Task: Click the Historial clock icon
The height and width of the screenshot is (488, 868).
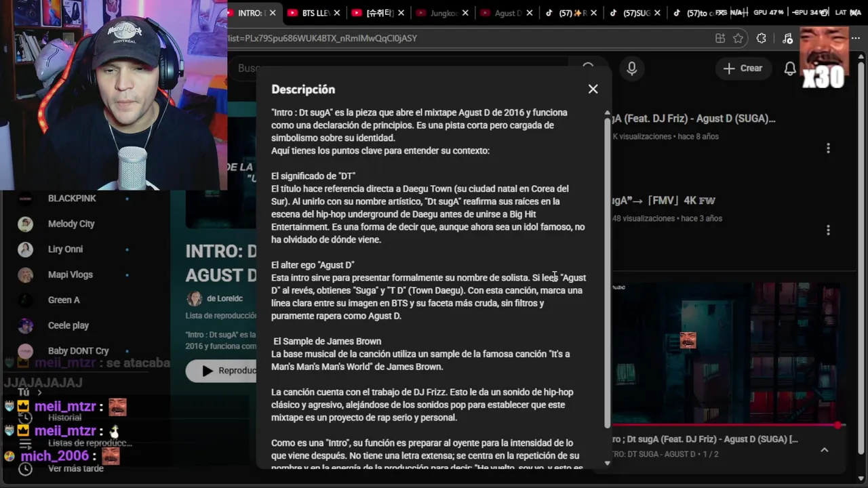Action: [x=25, y=418]
